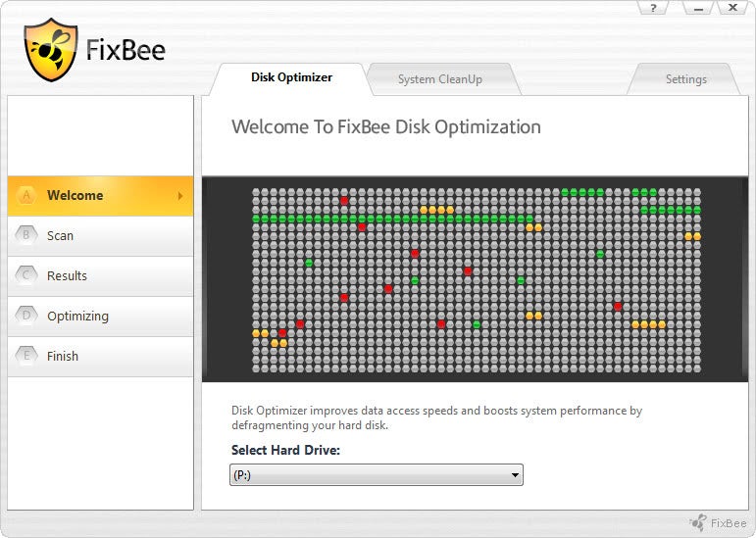756x538 pixels.
Task: Click the dropdown arrow on drive selector
Action: click(x=515, y=475)
